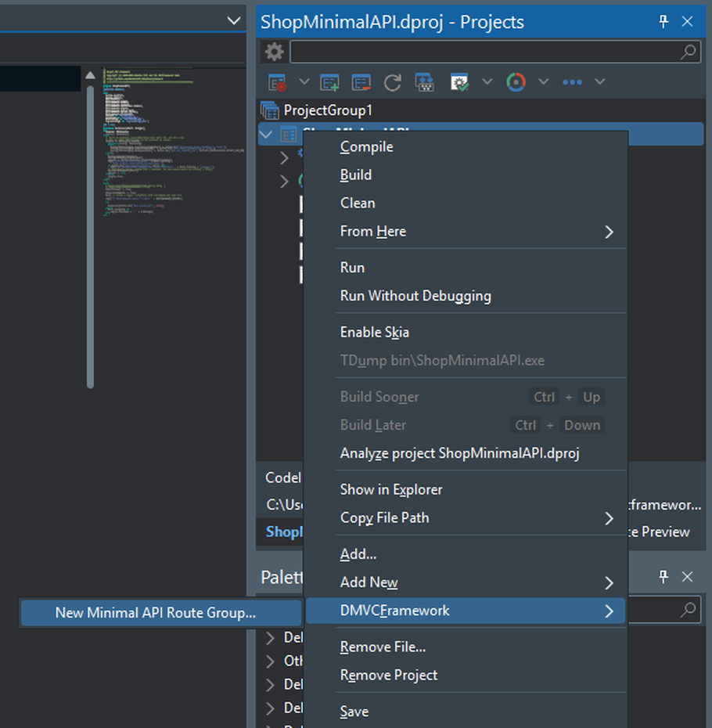Collapse the selected project node chevron

[266, 135]
